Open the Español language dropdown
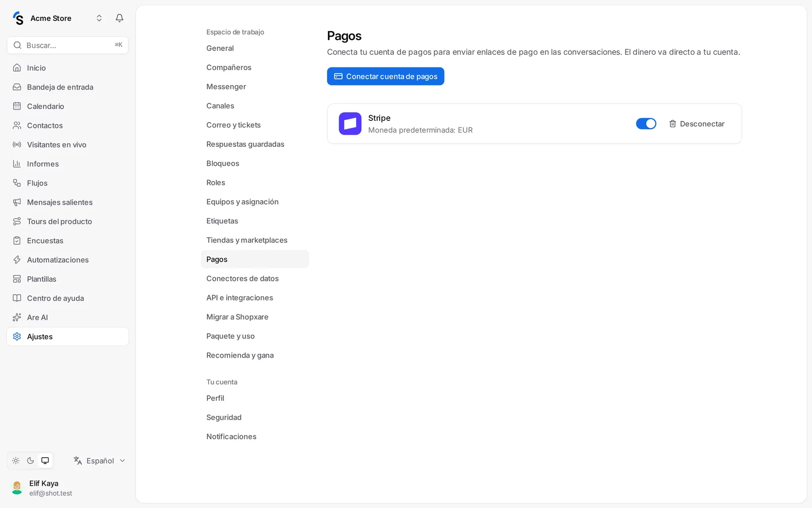Viewport: 812px width, 508px height. tap(99, 461)
